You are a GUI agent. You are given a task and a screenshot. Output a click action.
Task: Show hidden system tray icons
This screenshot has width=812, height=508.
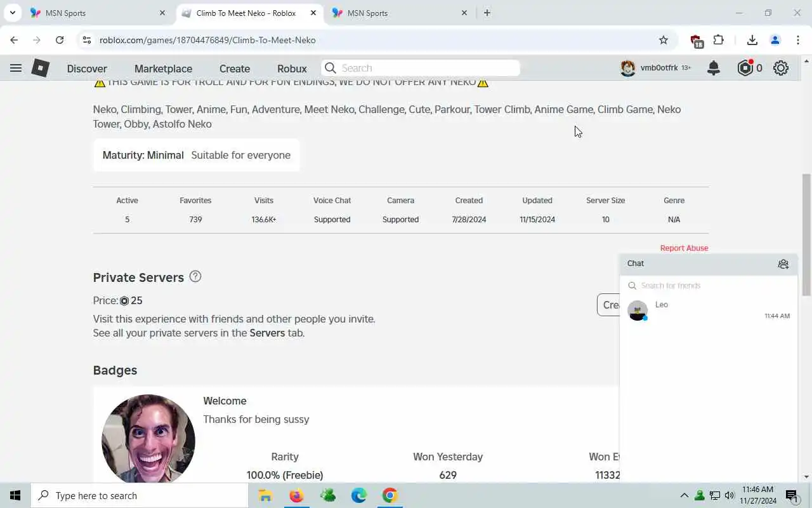tap(684, 495)
